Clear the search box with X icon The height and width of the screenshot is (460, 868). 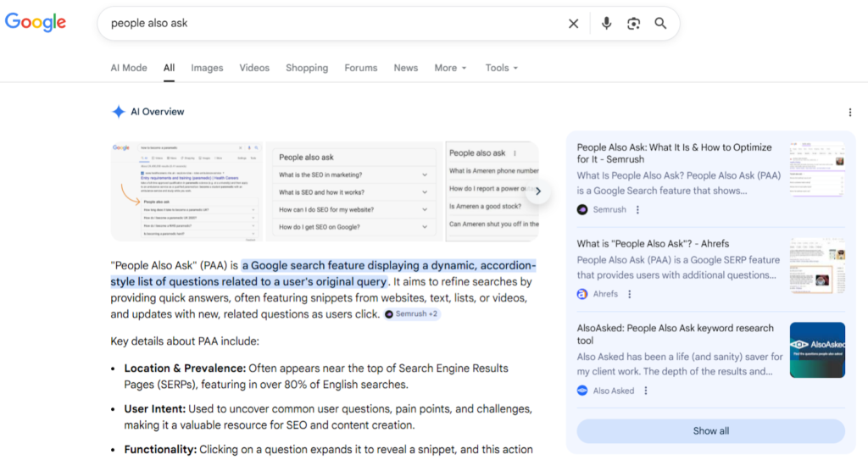[574, 24]
